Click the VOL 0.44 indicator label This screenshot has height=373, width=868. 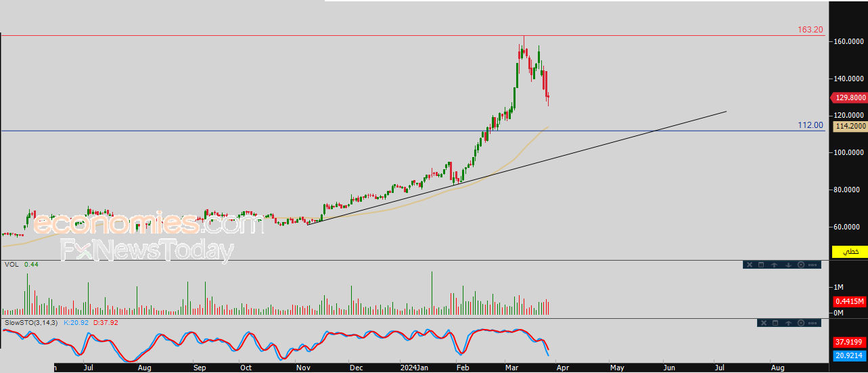coord(21,265)
